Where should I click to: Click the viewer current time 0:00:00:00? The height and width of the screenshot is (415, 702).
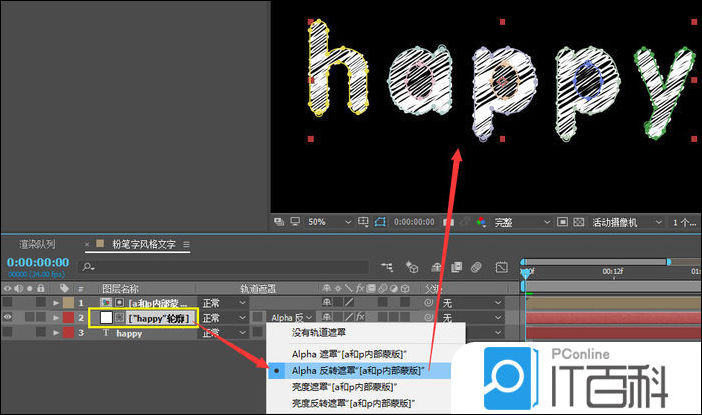[414, 222]
